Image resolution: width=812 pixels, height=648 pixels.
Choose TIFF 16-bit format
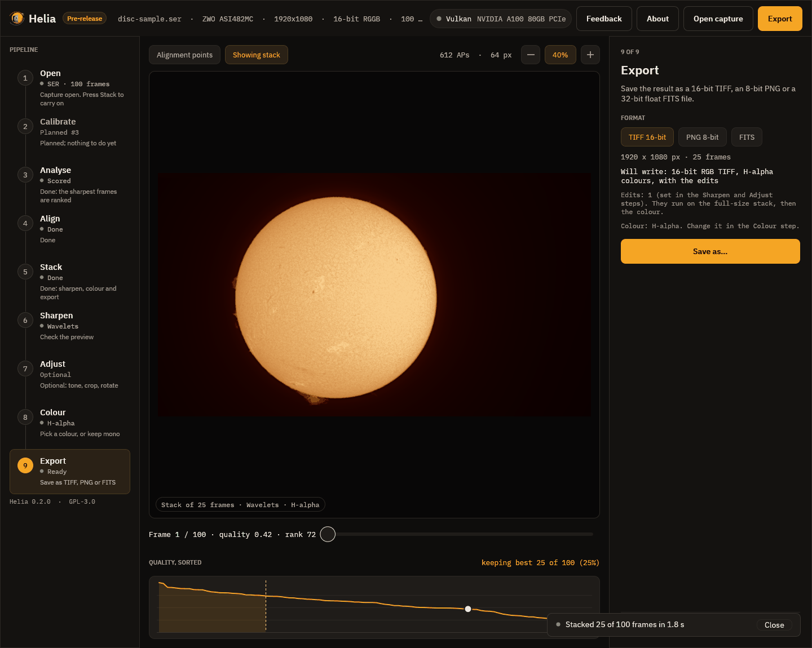647,137
